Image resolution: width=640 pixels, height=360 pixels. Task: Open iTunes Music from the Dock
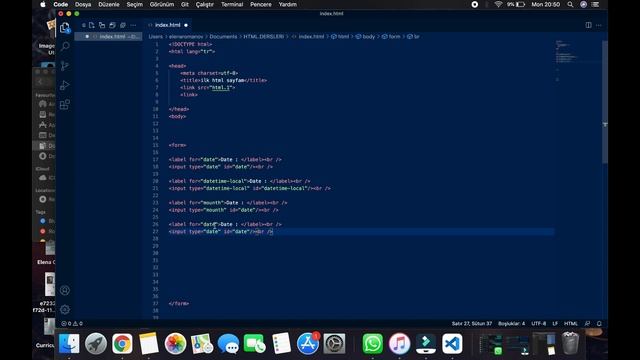click(399, 343)
